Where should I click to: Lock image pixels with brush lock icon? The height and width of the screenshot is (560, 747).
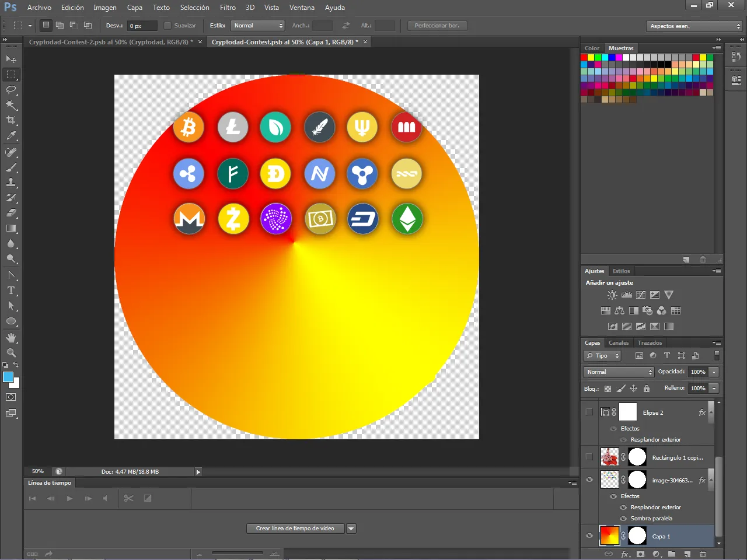621,388
